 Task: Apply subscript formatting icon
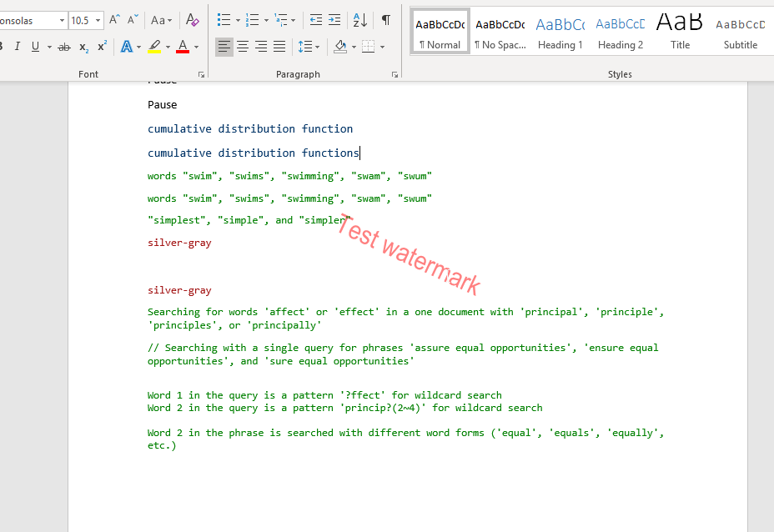coord(83,46)
